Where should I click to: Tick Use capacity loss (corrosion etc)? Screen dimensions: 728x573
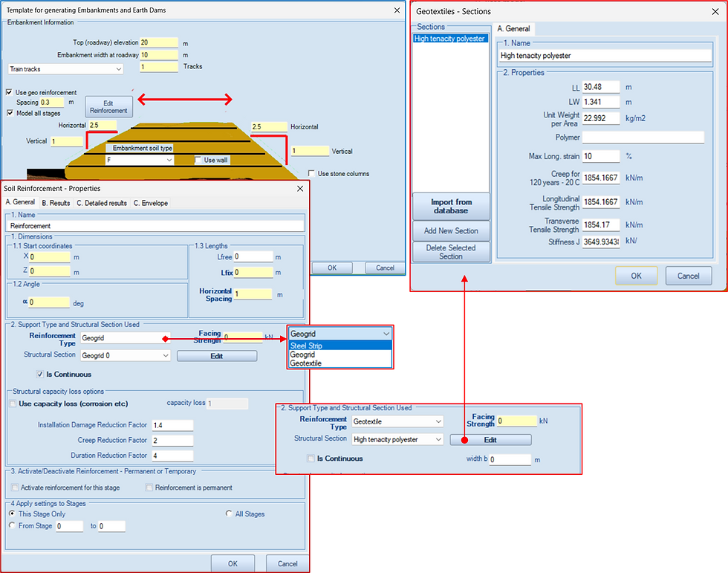point(13,404)
